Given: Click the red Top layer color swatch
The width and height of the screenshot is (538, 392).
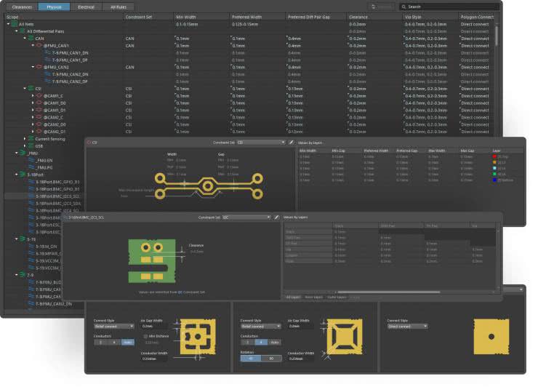Looking at the screenshot, I should click(494, 156).
